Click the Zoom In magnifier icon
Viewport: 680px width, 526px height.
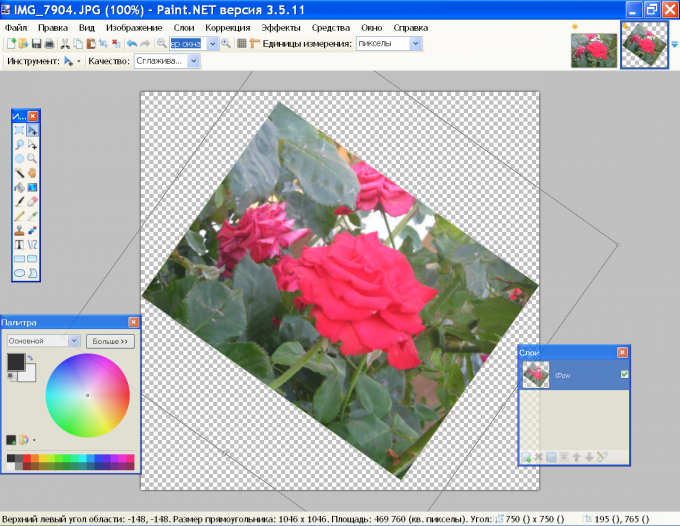[226, 43]
